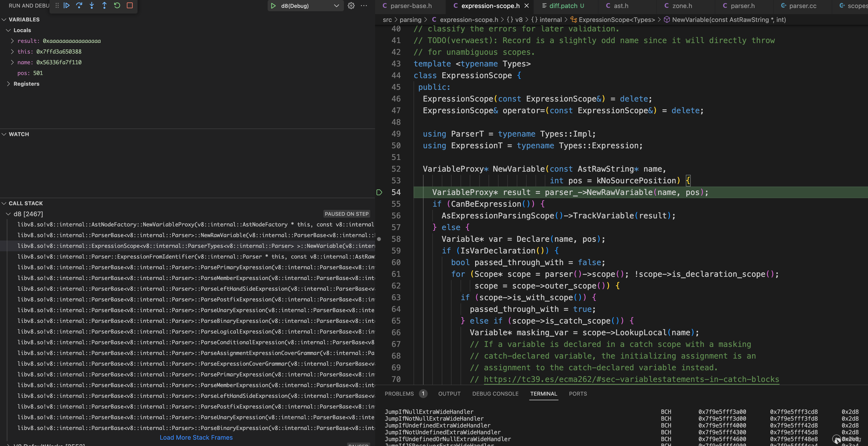Click the Step Into debug icon
Screen dimensions: 868x446
pos(92,5)
